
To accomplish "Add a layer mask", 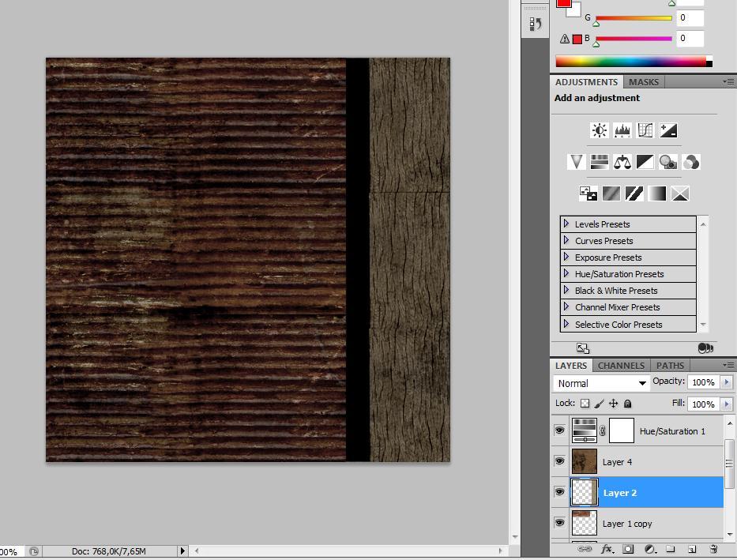I will tap(628, 549).
